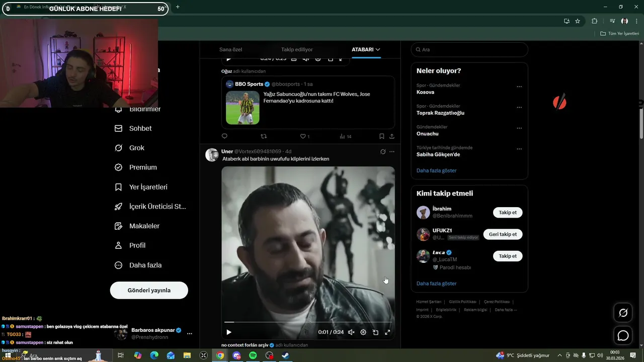Switch to the Takip ediliyor tab
644x362 pixels.
(297, 49)
